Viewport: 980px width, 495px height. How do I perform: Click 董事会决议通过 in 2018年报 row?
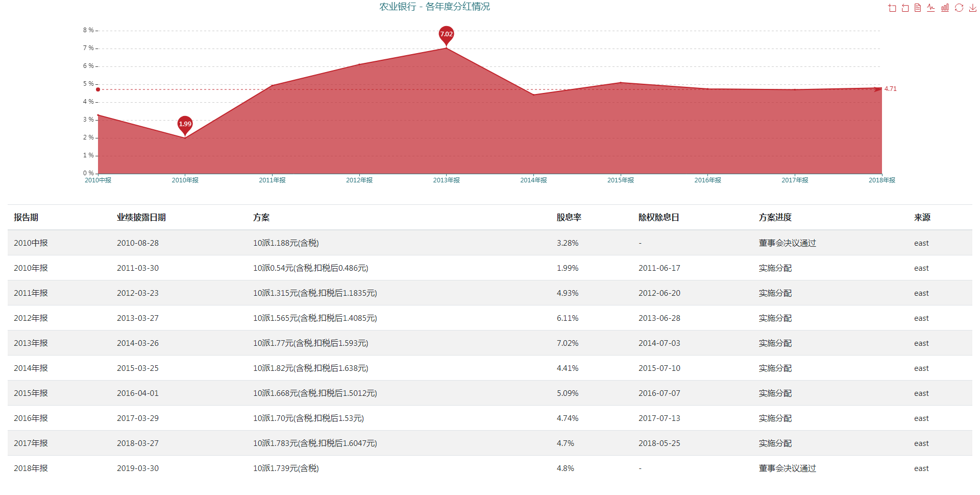788,468
